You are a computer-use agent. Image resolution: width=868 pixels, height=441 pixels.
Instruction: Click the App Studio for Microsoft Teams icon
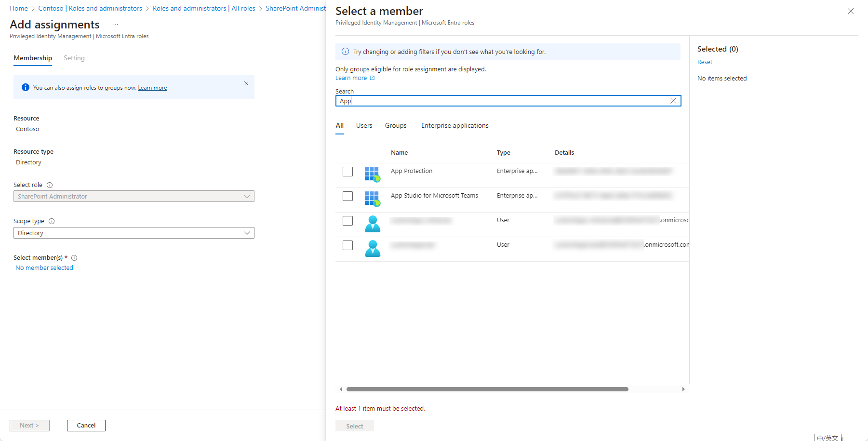(x=372, y=199)
